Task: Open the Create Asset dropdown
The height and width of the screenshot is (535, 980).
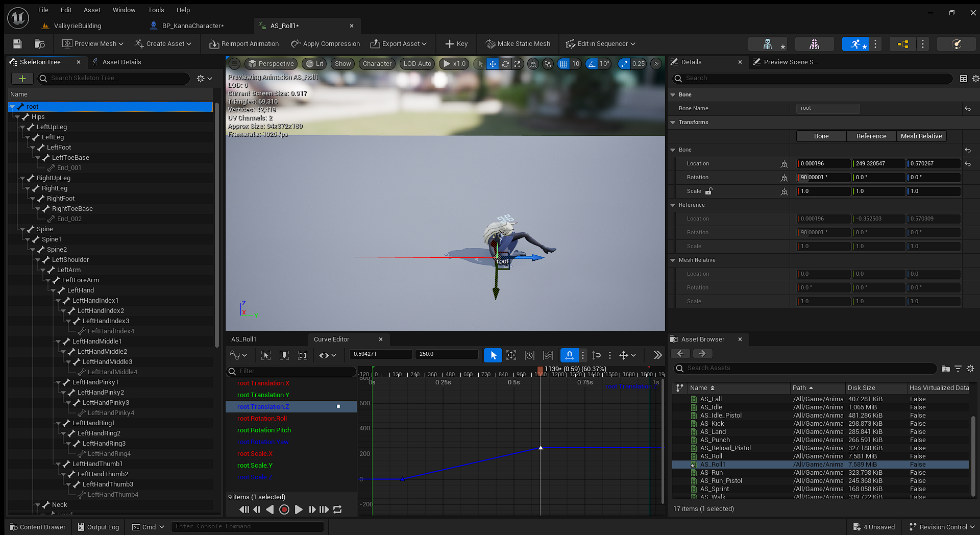Action: (163, 44)
